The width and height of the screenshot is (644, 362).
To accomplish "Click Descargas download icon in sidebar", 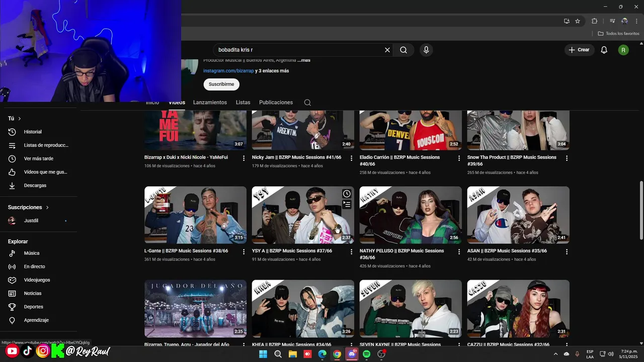I will pos(12,186).
